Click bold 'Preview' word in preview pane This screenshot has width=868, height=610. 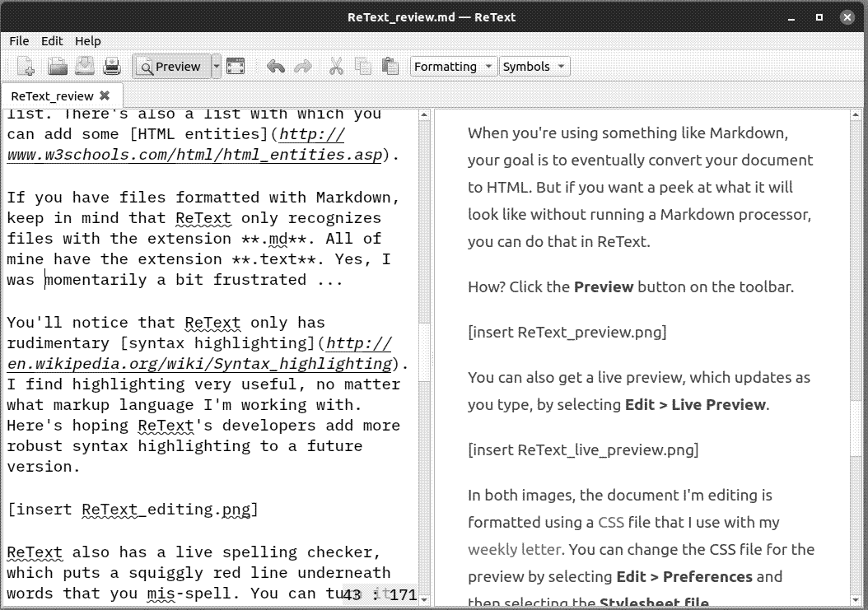604,286
